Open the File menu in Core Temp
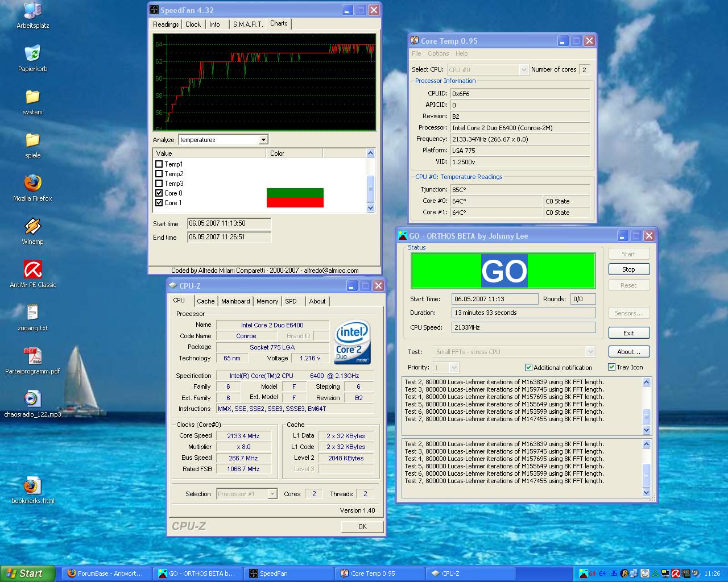 (x=416, y=53)
